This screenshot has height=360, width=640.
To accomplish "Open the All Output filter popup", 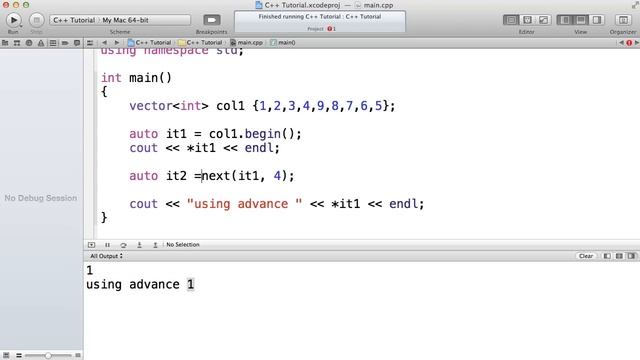I will coord(106,256).
